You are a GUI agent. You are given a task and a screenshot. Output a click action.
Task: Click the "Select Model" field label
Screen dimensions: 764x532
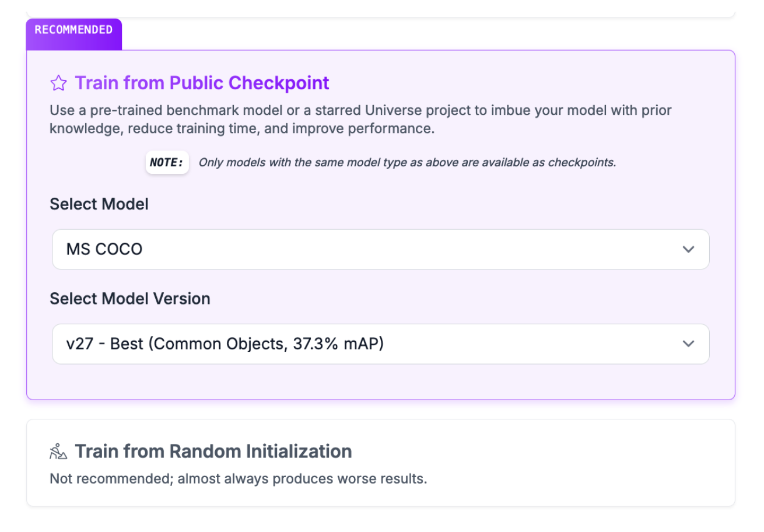[x=99, y=204]
